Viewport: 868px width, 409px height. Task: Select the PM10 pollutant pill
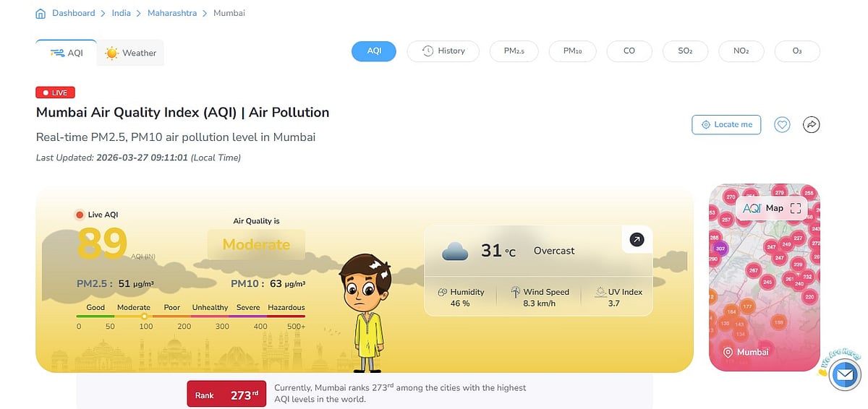click(x=573, y=51)
